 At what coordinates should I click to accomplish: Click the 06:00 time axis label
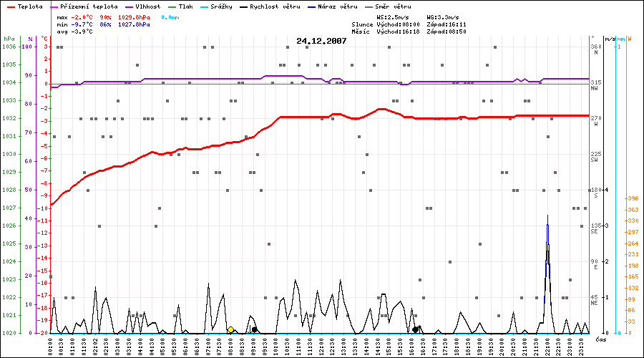(185, 346)
